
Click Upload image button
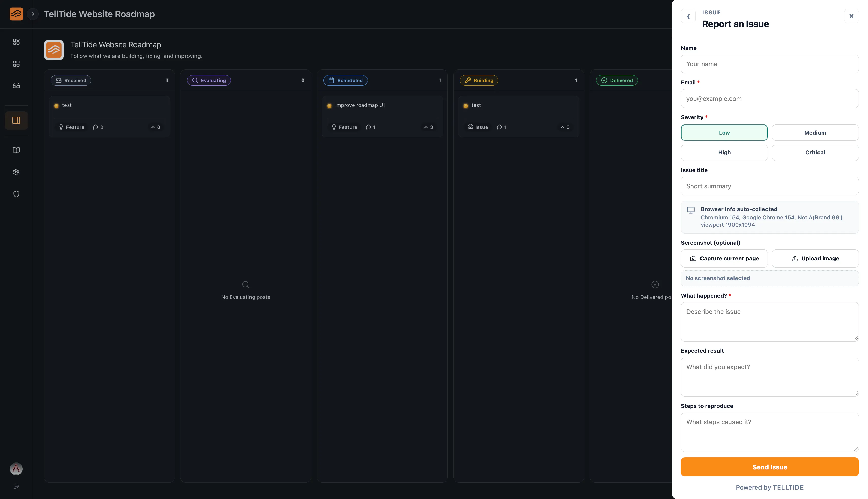pyautogui.click(x=815, y=258)
